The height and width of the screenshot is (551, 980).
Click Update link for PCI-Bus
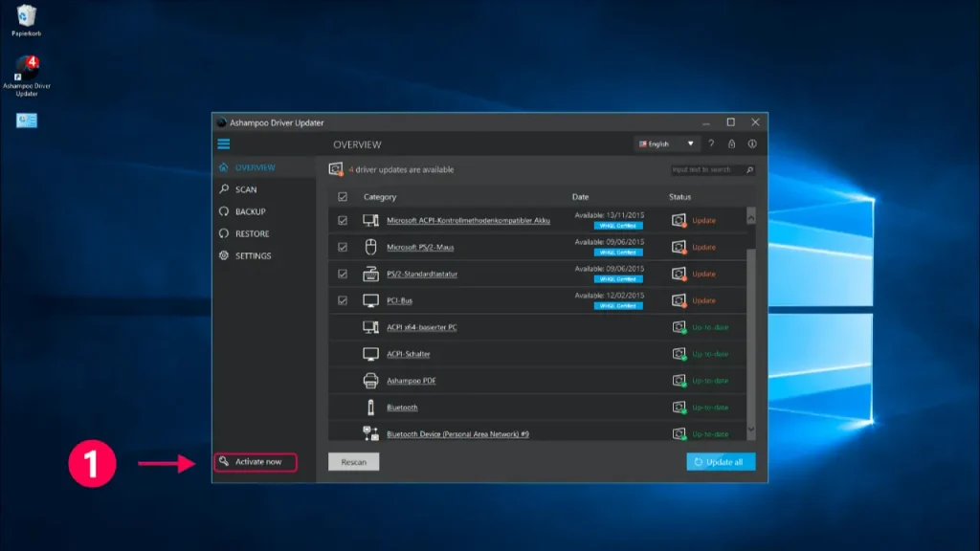tap(703, 300)
